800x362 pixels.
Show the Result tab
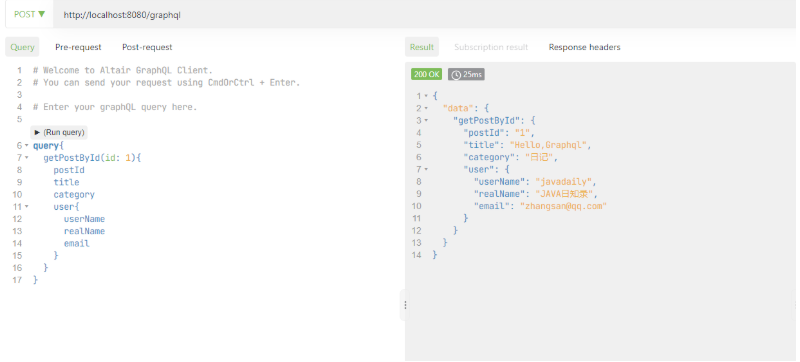click(x=422, y=47)
